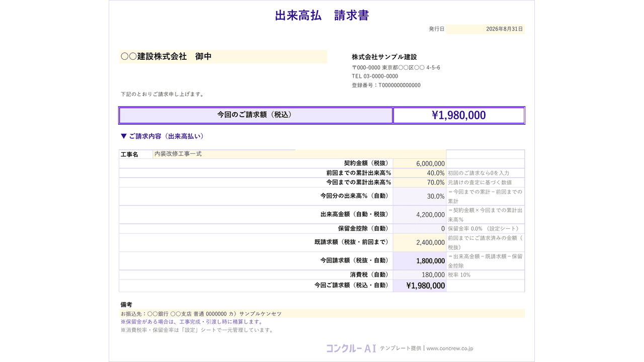Select the 消費税（自動） label
644x362 pixels.
[370, 275]
